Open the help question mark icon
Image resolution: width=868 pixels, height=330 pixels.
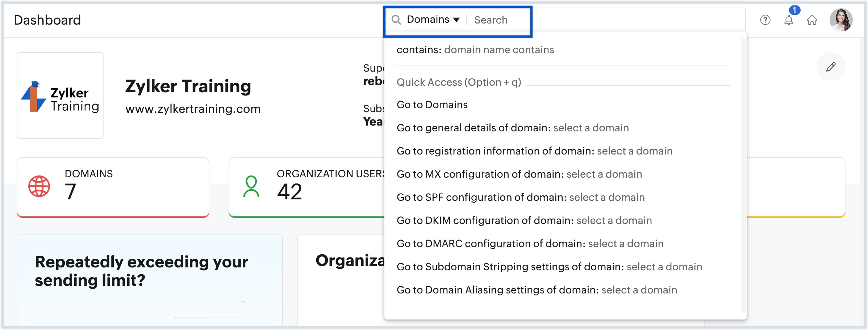click(765, 20)
